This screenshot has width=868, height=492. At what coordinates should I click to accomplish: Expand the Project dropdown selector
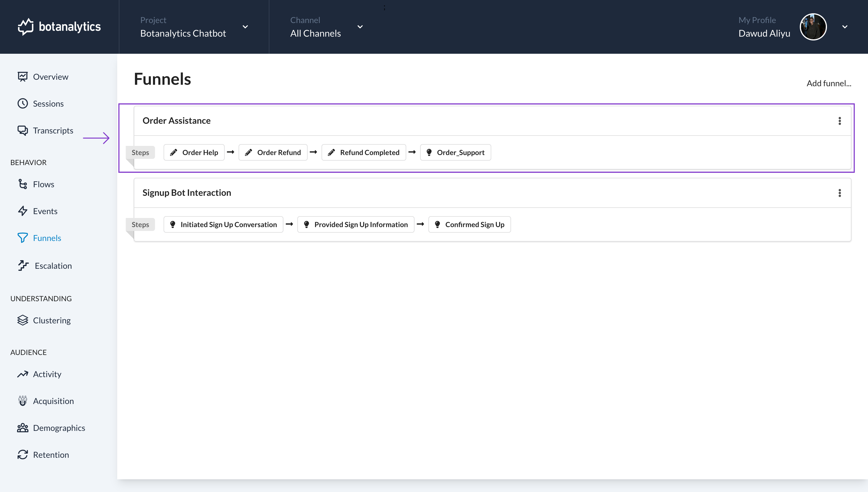pos(245,27)
